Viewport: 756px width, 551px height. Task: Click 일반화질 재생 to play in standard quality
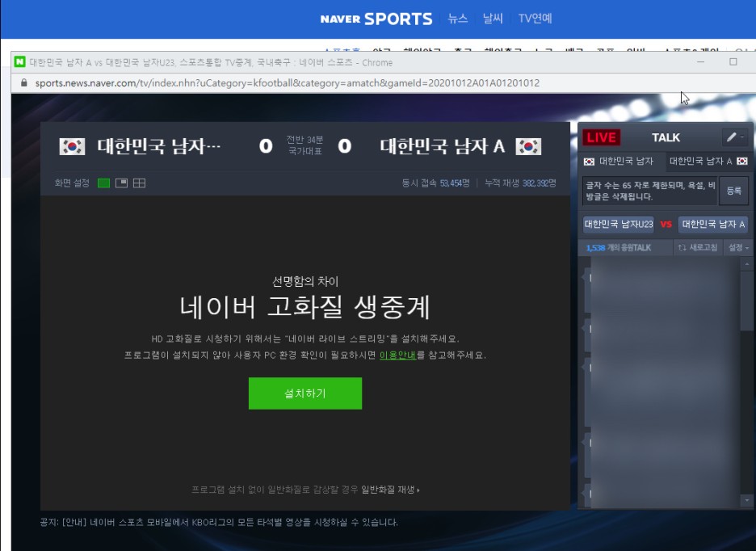(x=390, y=490)
